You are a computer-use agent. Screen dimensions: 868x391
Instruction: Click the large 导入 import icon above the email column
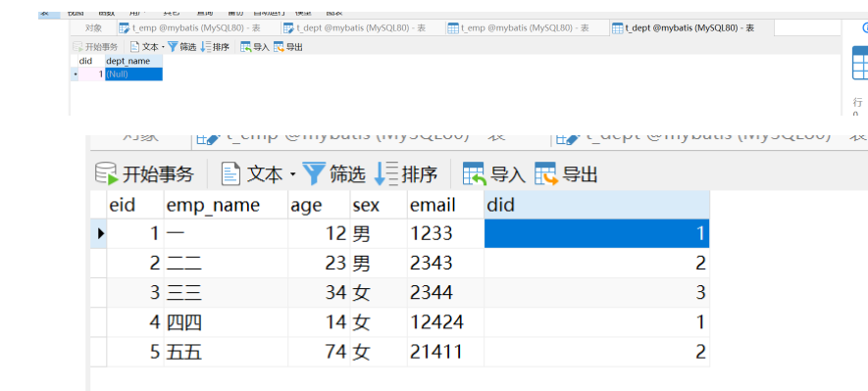pos(475,174)
